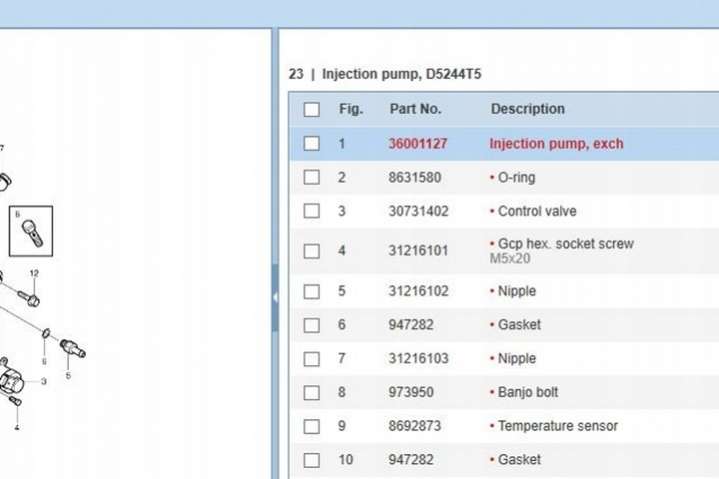This screenshot has width=719, height=479.
Task: Collapse the diagram panel using the splitter arrow
Action: click(x=275, y=298)
